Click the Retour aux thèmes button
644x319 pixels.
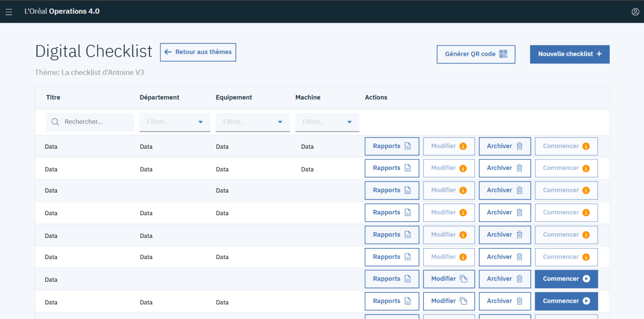(x=198, y=52)
